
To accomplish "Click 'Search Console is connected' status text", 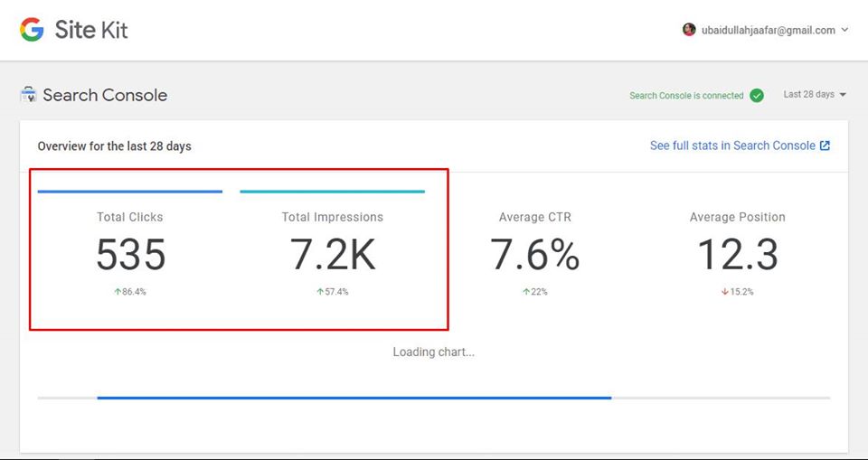I will (686, 96).
